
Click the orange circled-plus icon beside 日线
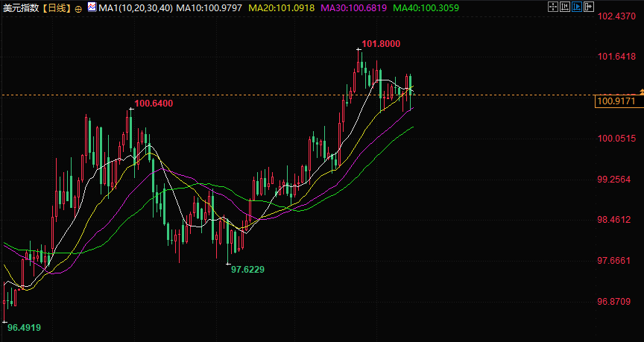(x=79, y=7)
